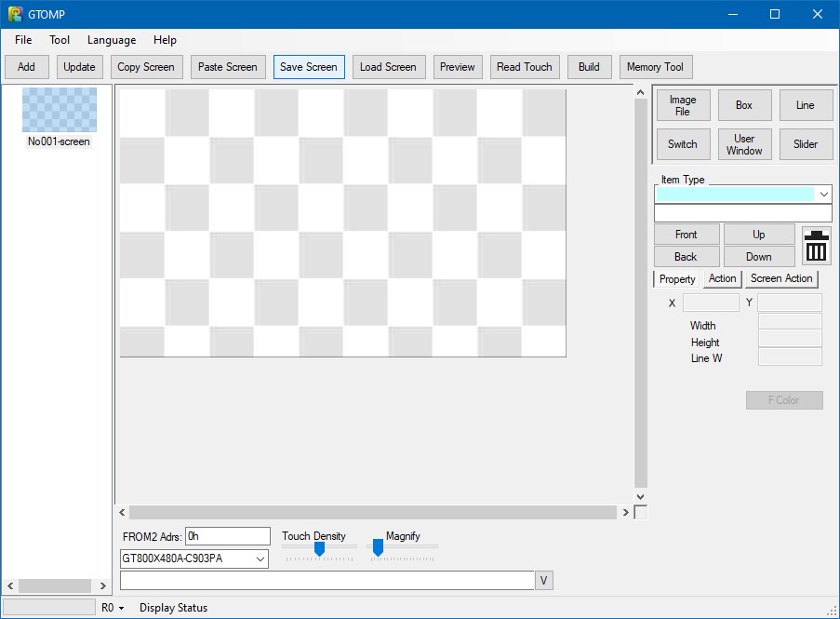Screen dimensions: 840x619
Task: Click the trash can delete icon
Action: point(816,246)
